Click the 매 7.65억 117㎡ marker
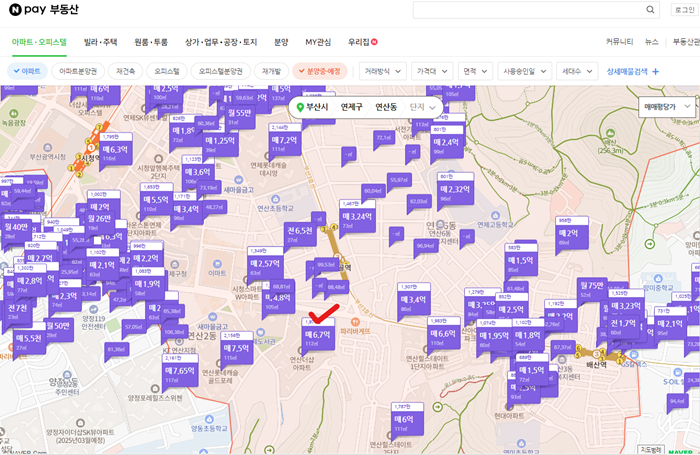 click(180, 371)
